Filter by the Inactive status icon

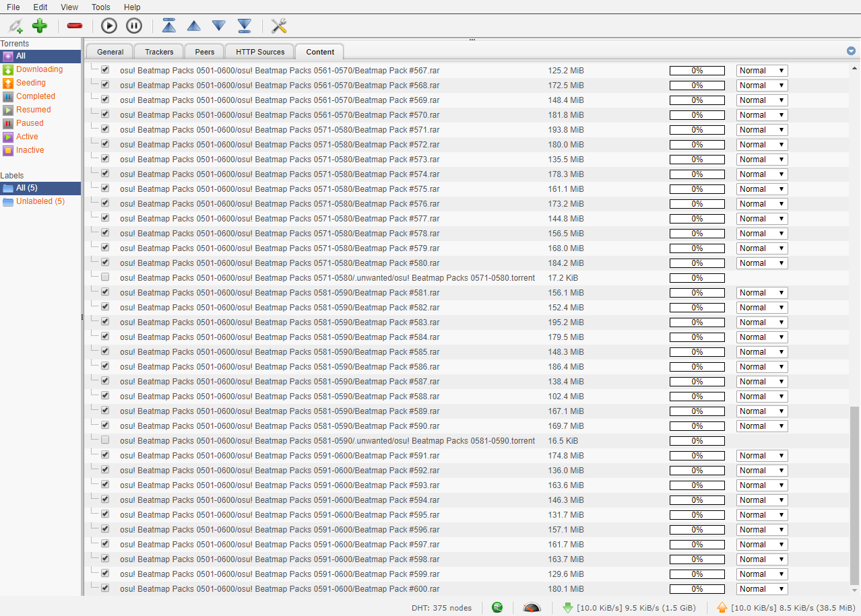8,150
